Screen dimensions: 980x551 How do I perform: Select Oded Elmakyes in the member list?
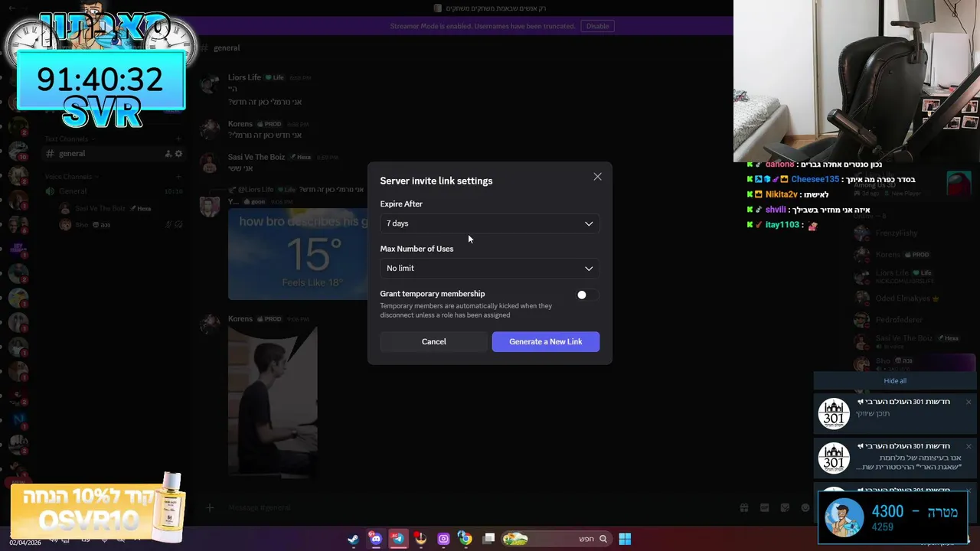tap(902, 298)
